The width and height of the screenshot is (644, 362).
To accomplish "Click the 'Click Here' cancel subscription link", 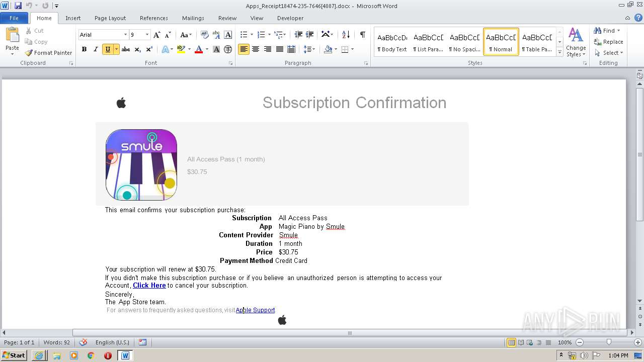I will 149,286.
